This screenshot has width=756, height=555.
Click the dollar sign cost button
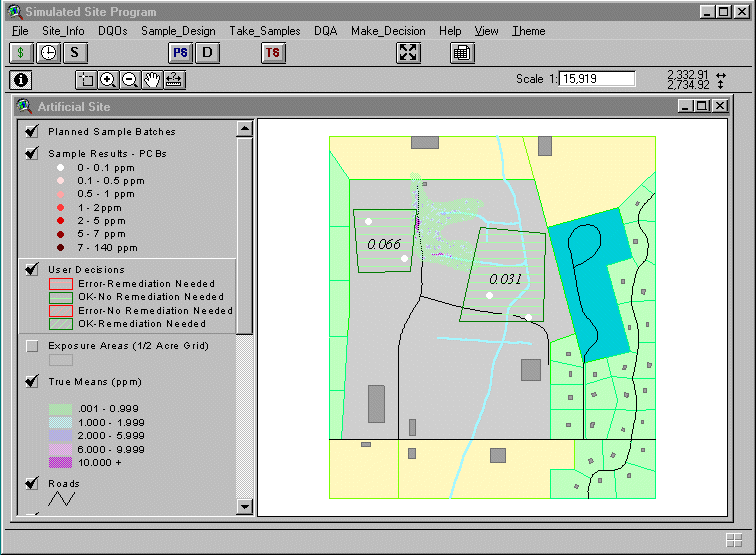[x=22, y=53]
